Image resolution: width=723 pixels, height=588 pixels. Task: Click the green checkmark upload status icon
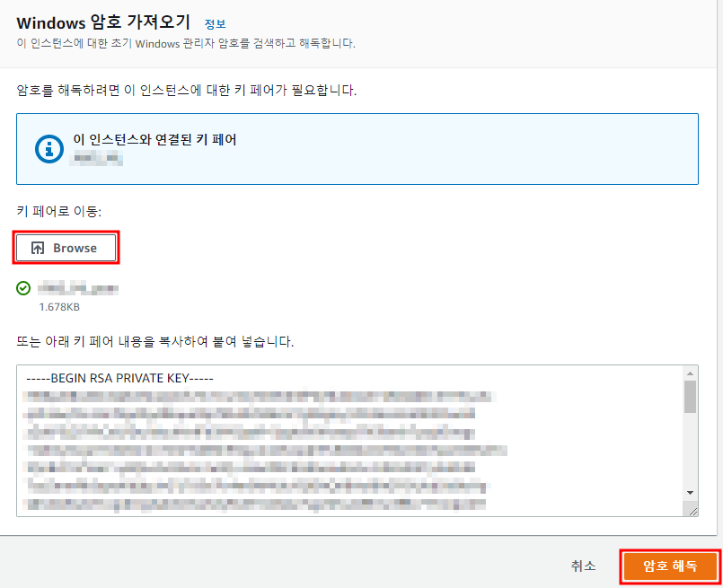click(x=23, y=288)
